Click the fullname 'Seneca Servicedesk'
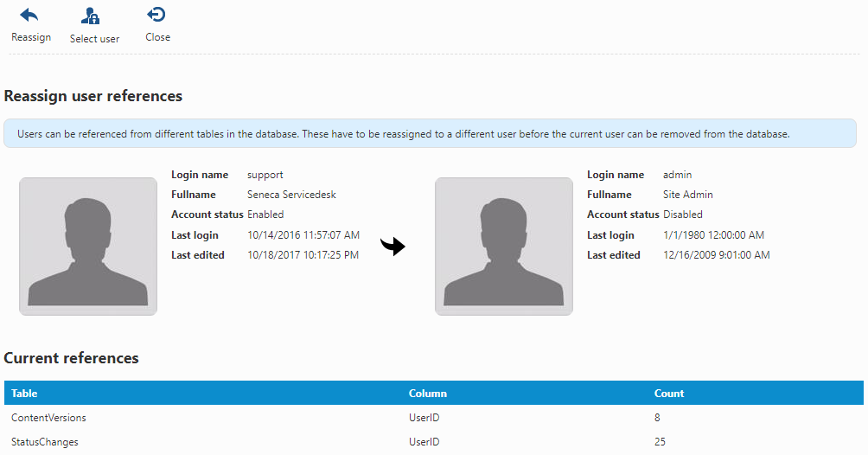Viewport: 868px width, 455px height. click(x=291, y=195)
